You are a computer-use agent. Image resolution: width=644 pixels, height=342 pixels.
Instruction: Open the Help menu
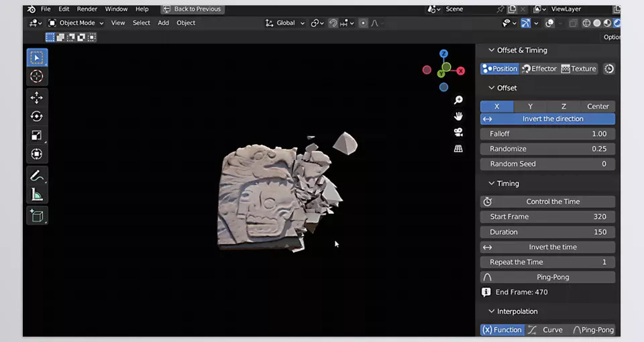pyautogui.click(x=142, y=9)
